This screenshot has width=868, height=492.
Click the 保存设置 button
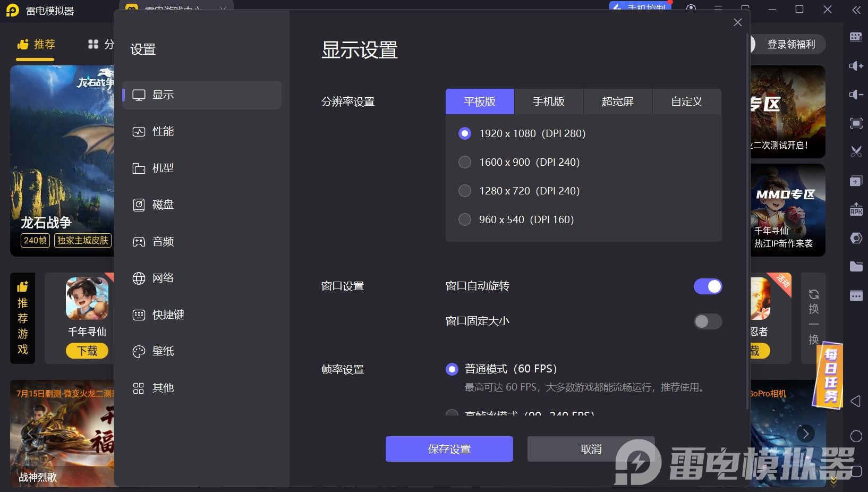449,449
